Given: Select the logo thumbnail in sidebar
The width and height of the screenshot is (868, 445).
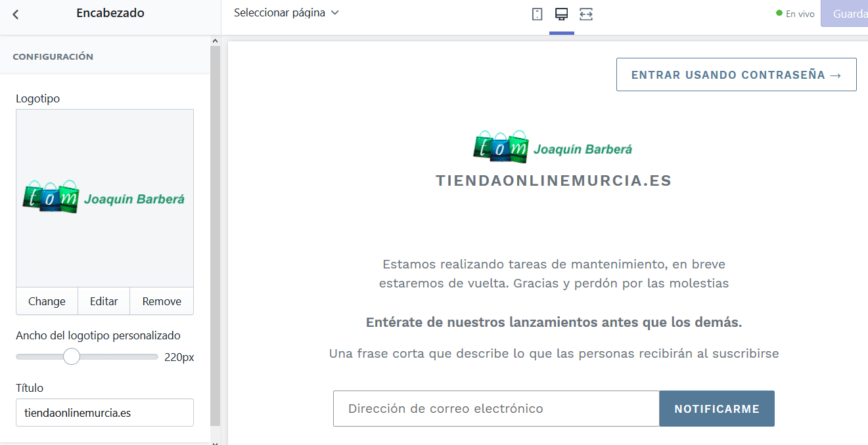Looking at the screenshot, I should click(x=104, y=198).
